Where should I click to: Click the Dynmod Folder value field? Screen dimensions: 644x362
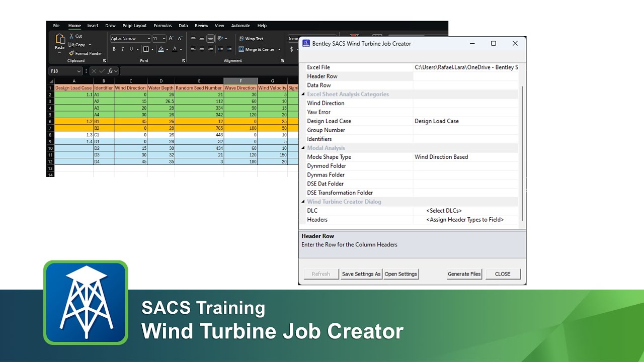point(466,166)
